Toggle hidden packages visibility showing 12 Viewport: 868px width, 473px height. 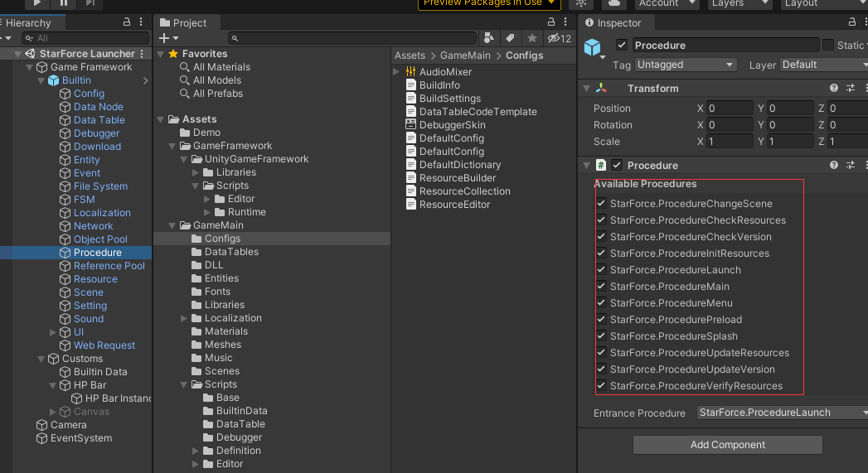point(559,38)
